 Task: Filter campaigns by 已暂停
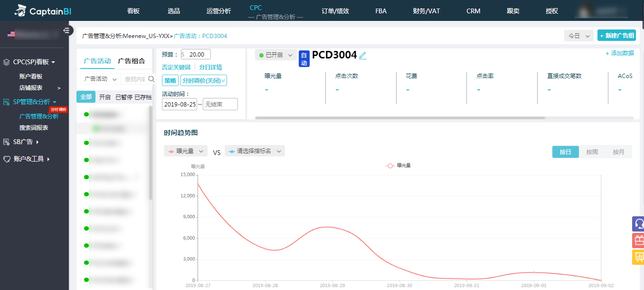pos(124,97)
